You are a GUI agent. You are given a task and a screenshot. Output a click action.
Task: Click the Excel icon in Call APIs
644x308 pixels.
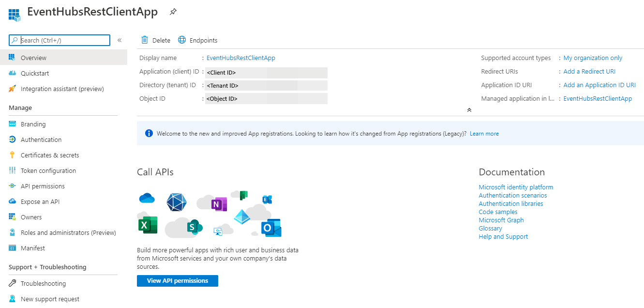148,225
